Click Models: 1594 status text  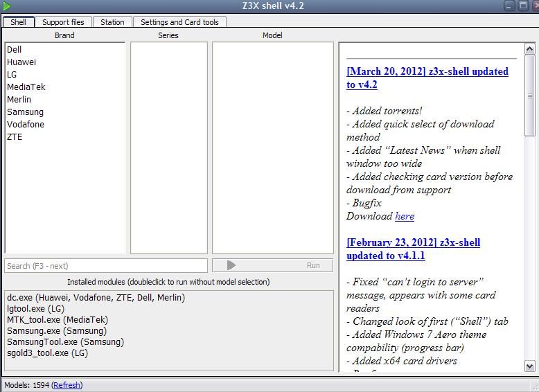(27, 385)
